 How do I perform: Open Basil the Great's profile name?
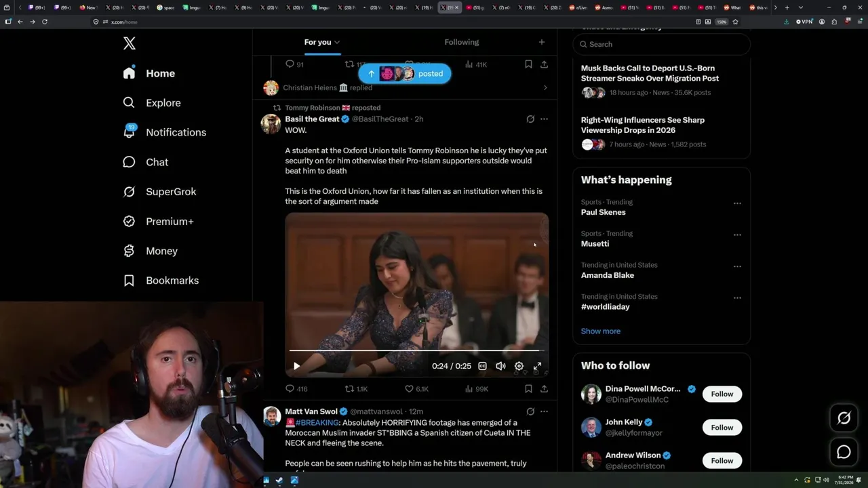click(x=312, y=119)
